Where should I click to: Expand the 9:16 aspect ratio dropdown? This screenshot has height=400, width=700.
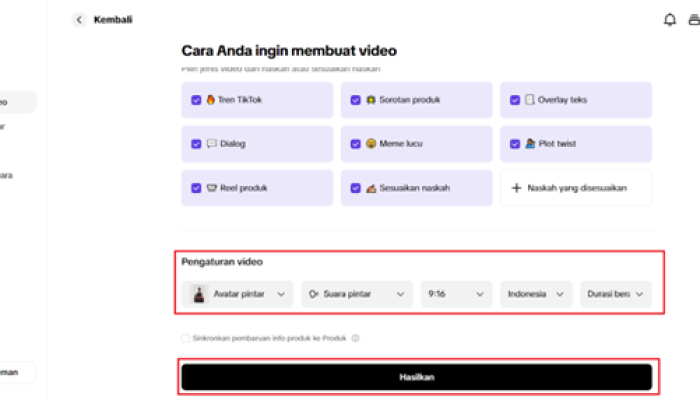[456, 294]
